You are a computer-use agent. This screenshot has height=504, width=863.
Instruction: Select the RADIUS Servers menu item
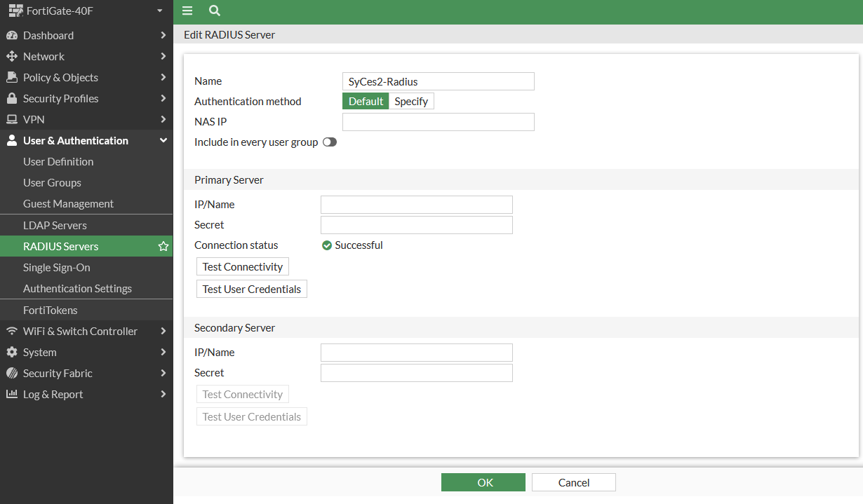click(86, 246)
